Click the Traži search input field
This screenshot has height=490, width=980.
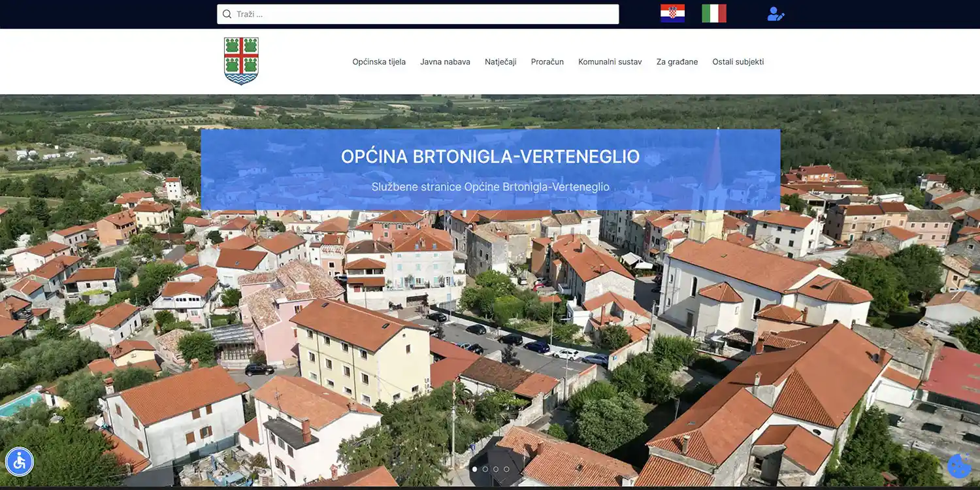point(418,14)
